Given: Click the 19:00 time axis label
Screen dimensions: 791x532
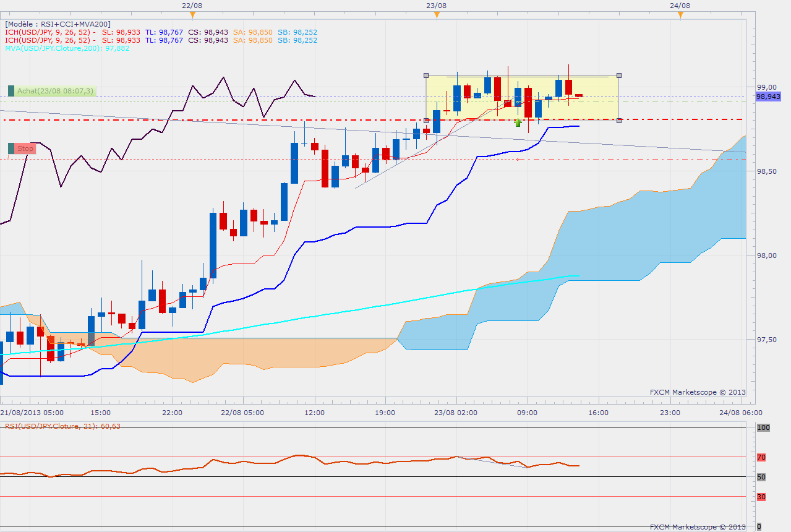Looking at the screenshot, I should coord(385,413).
